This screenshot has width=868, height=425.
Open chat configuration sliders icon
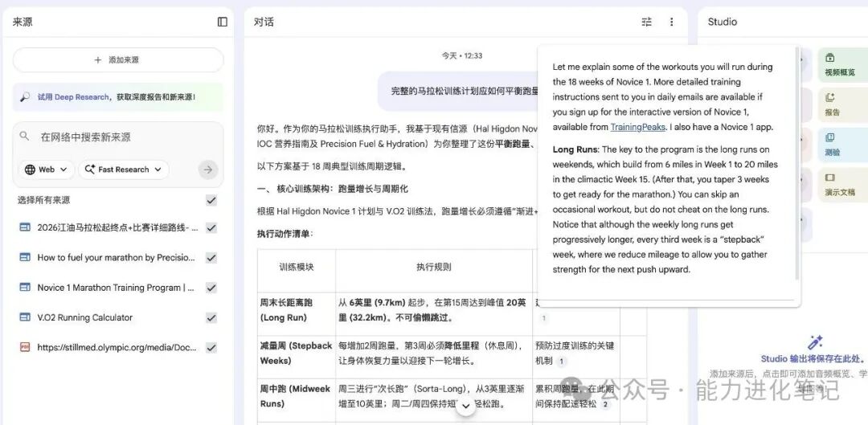646,22
